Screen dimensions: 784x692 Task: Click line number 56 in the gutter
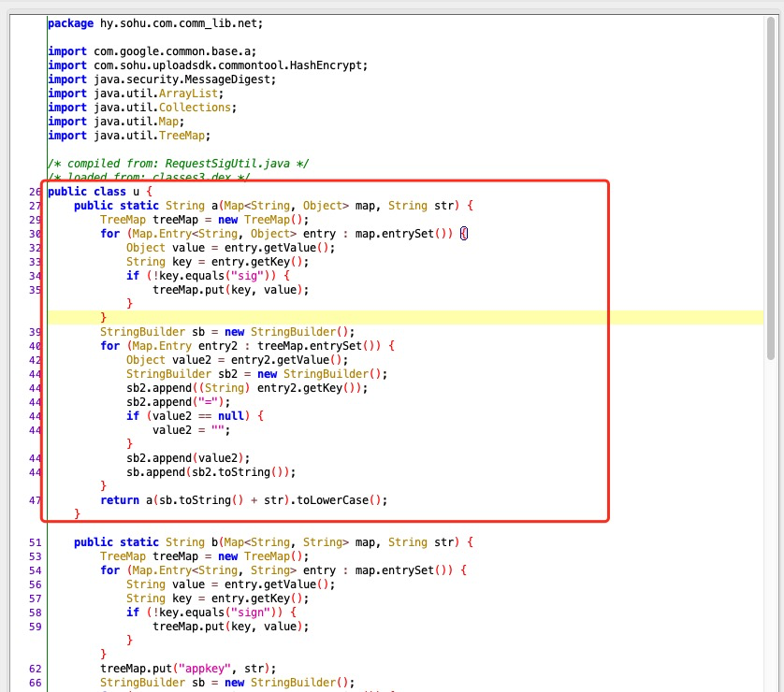35,584
